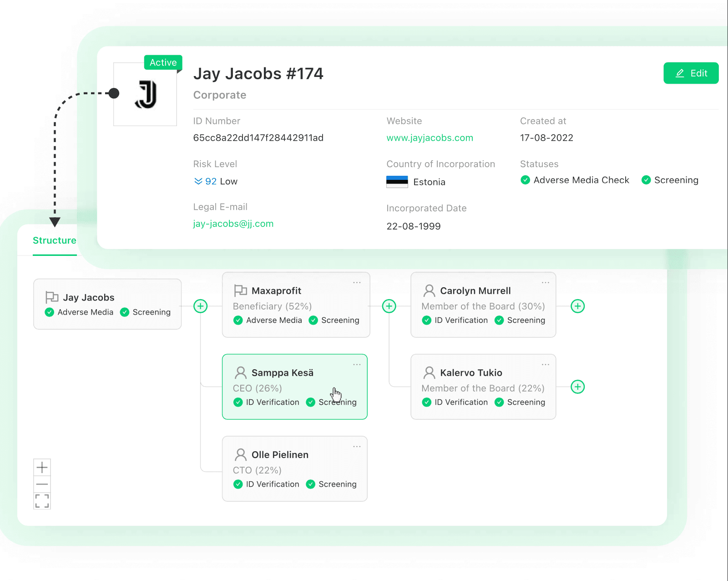This screenshot has width=728, height=581.
Task: Select the Kalervo Tukio name text
Action: (471, 372)
